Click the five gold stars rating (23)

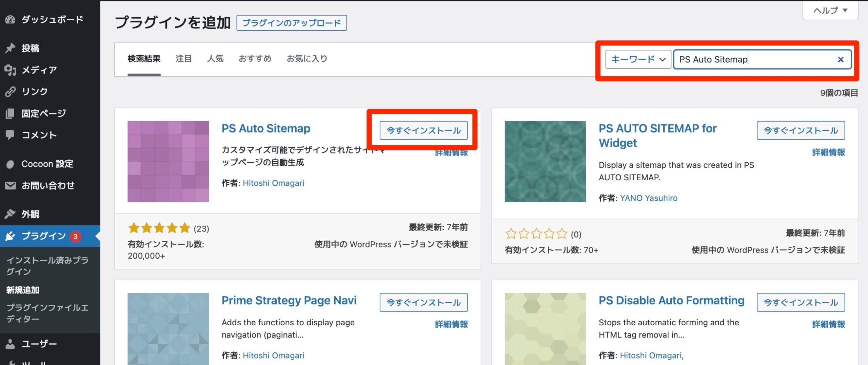coord(159,228)
